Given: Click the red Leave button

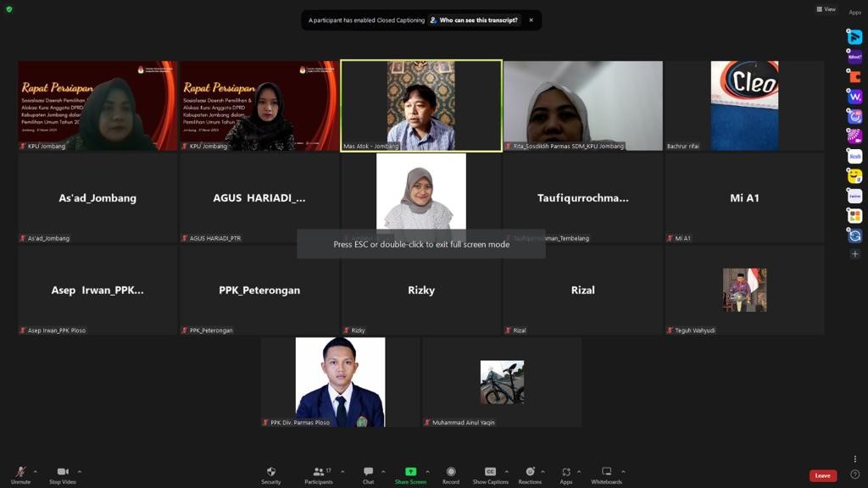Looking at the screenshot, I should tap(822, 475).
